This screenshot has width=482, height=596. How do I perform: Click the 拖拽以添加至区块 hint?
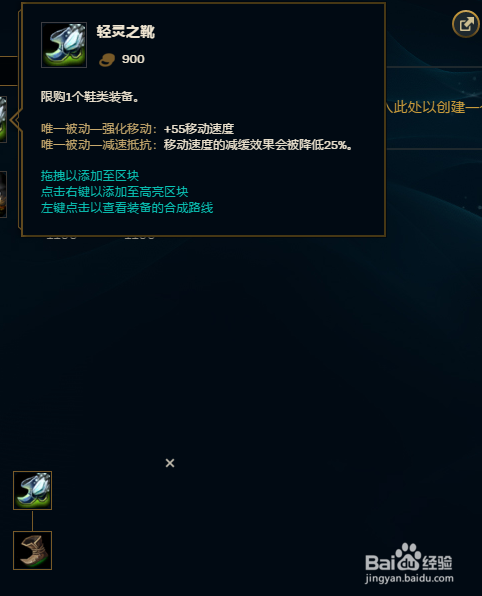coord(90,176)
